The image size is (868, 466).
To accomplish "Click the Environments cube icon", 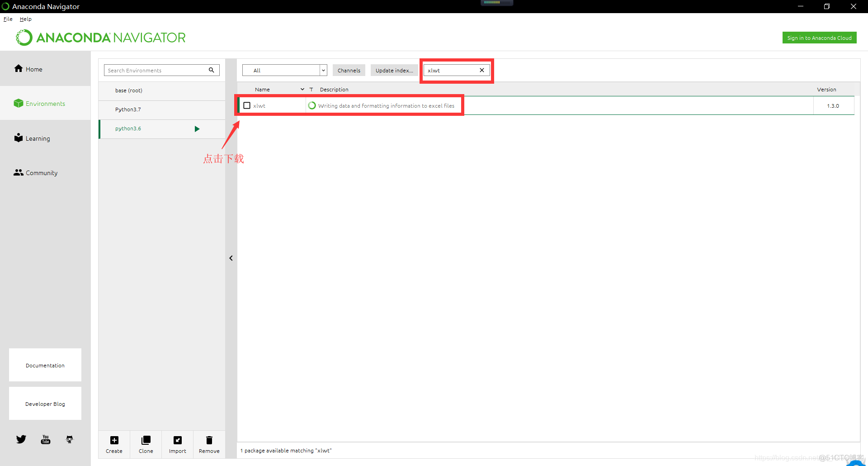I will tap(19, 103).
